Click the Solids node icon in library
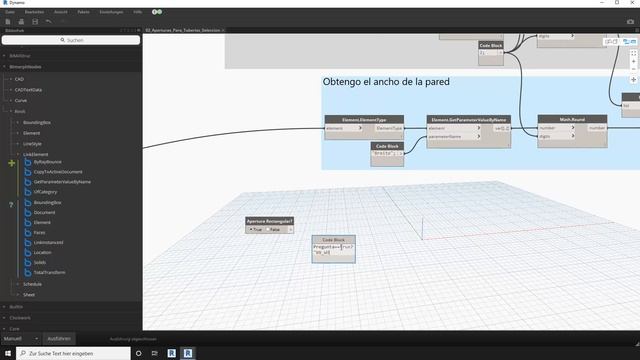640x360 pixels. tap(28, 262)
